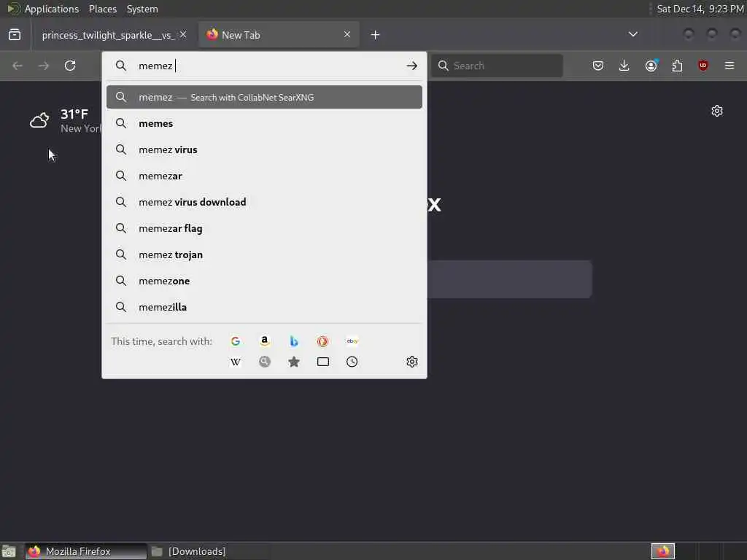Open the Downloads toolbar panel
The width and height of the screenshot is (747, 560).
click(x=624, y=66)
